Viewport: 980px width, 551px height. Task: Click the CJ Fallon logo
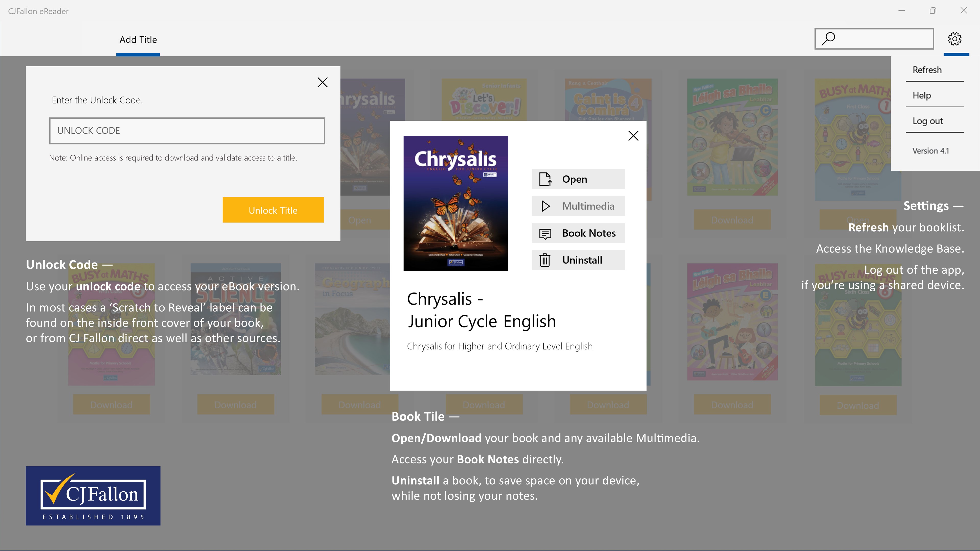[x=93, y=495]
